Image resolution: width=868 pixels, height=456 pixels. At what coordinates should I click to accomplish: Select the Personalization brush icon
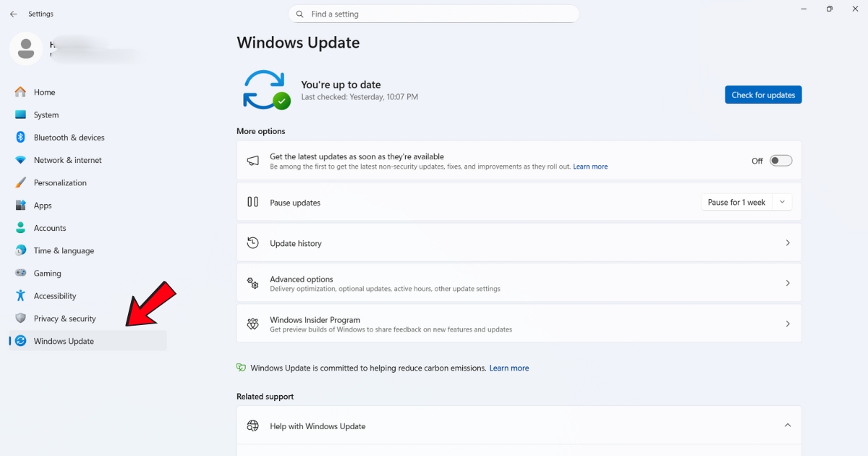tap(20, 182)
